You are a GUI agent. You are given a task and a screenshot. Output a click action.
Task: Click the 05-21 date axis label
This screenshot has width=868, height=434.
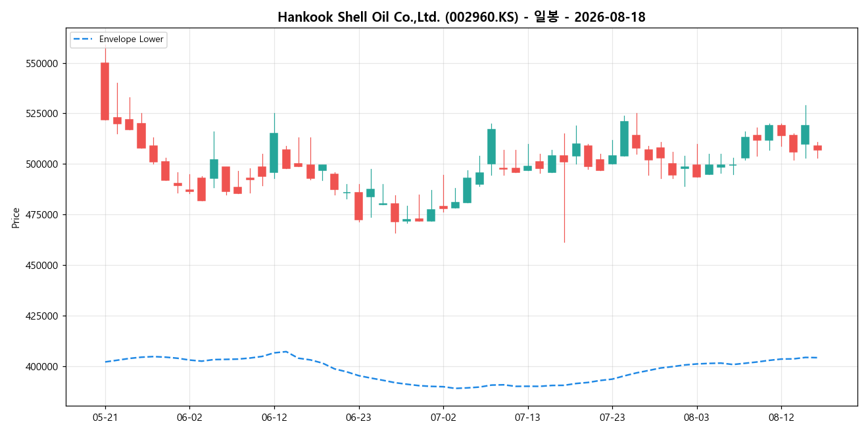(105, 418)
